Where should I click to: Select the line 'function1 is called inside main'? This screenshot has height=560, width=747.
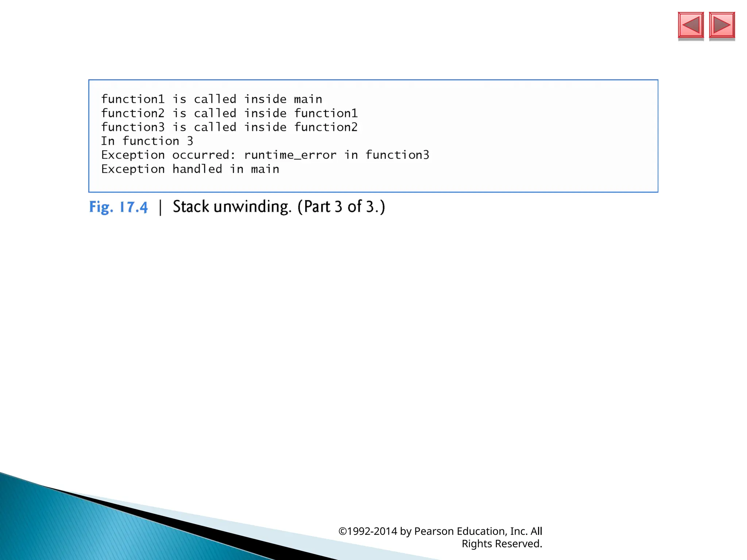click(x=212, y=99)
